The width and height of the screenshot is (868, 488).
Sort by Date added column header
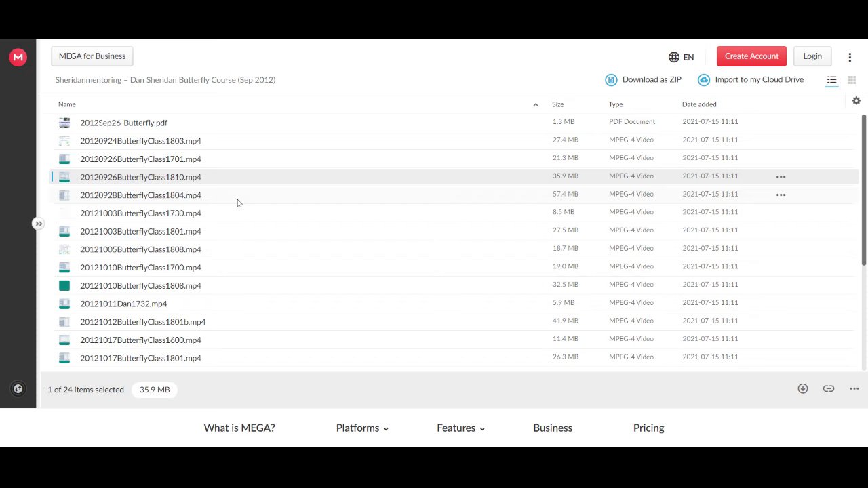click(x=699, y=104)
